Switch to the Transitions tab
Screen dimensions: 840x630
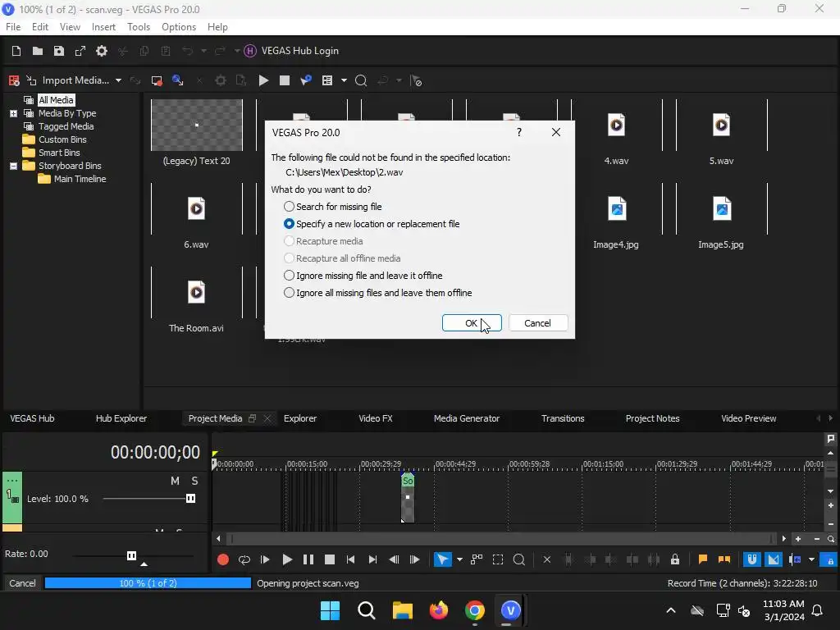563,418
